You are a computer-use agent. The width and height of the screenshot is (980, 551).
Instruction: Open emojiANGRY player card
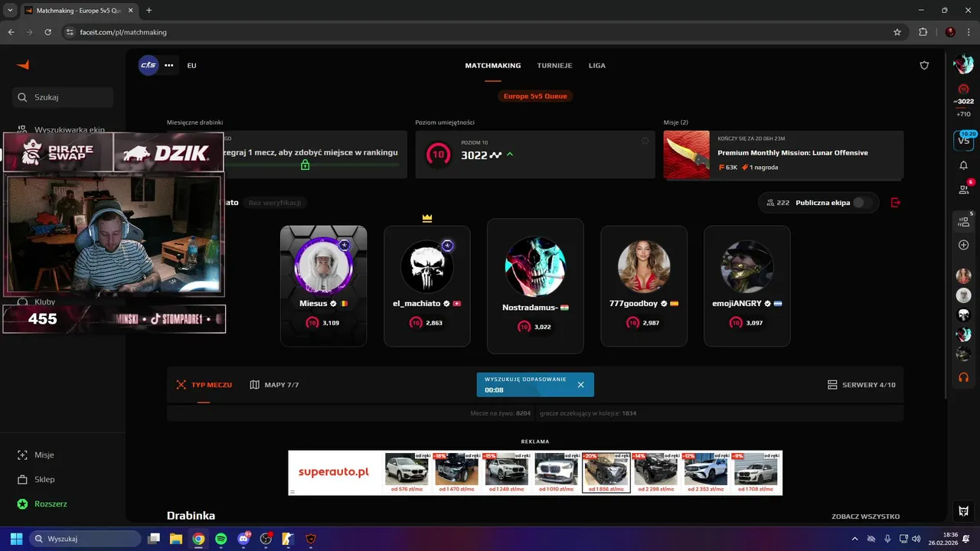point(747,285)
